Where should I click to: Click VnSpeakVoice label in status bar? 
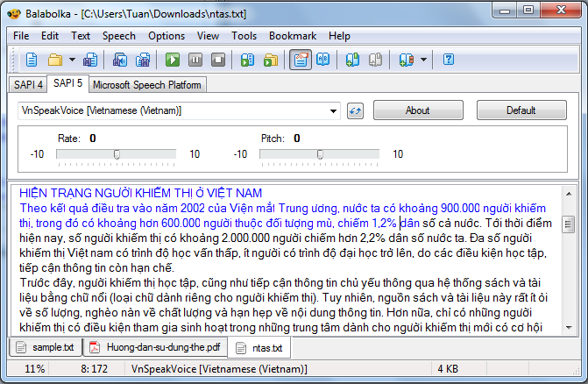coord(219,369)
